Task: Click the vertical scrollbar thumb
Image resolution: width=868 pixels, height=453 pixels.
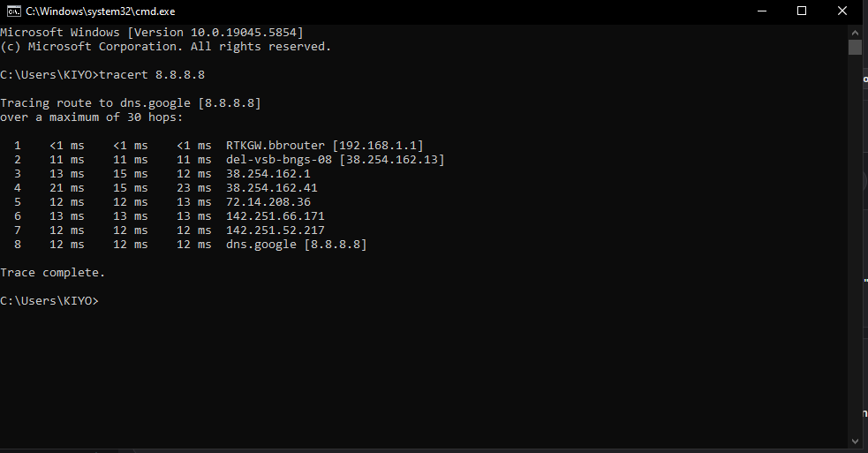Action: pos(856,47)
